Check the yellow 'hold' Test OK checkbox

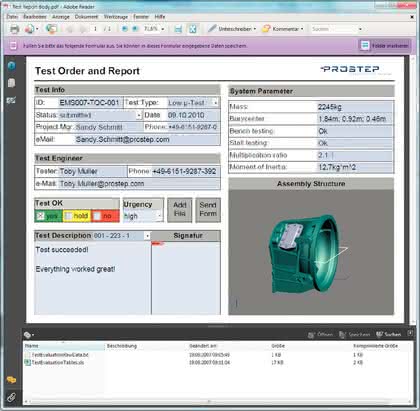tap(68, 216)
